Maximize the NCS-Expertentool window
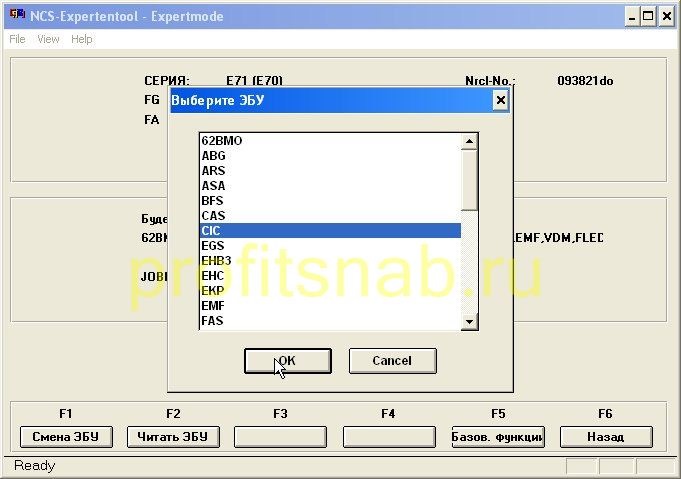681x479 pixels. [x=648, y=17]
